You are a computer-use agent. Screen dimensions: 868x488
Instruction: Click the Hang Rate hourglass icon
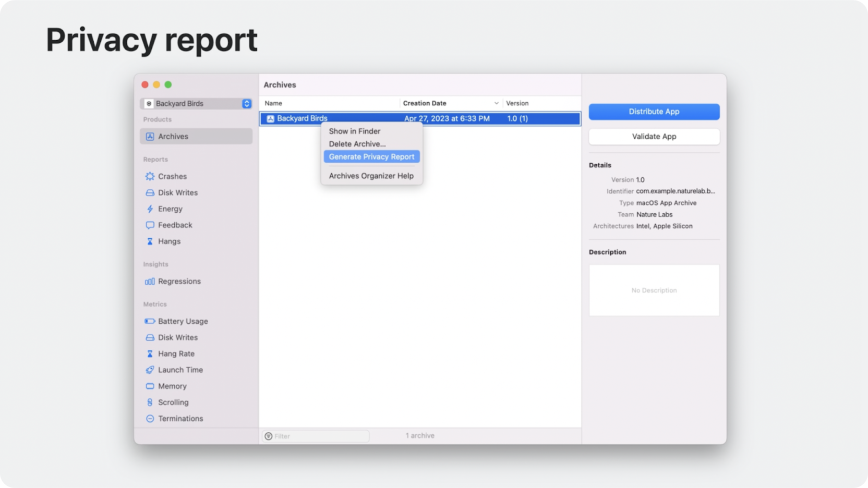click(x=150, y=353)
